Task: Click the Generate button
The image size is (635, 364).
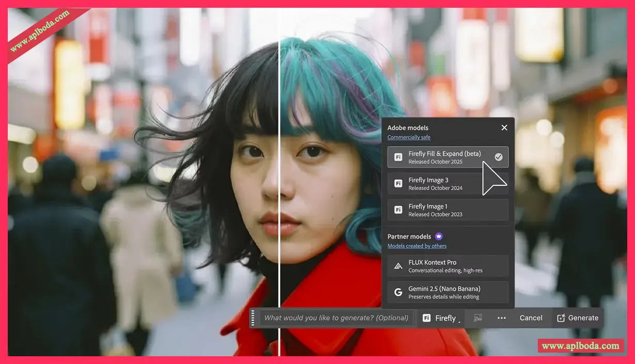Action: (x=578, y=318)
